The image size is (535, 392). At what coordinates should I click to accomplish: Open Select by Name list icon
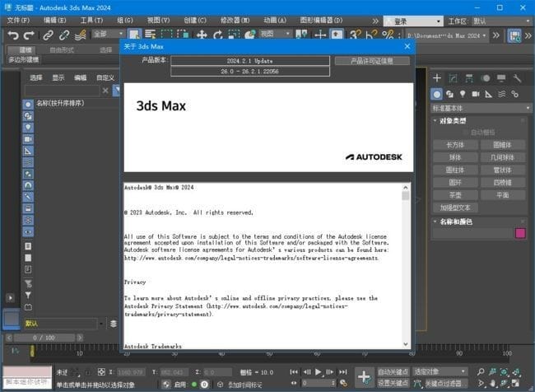pos(150,35)
